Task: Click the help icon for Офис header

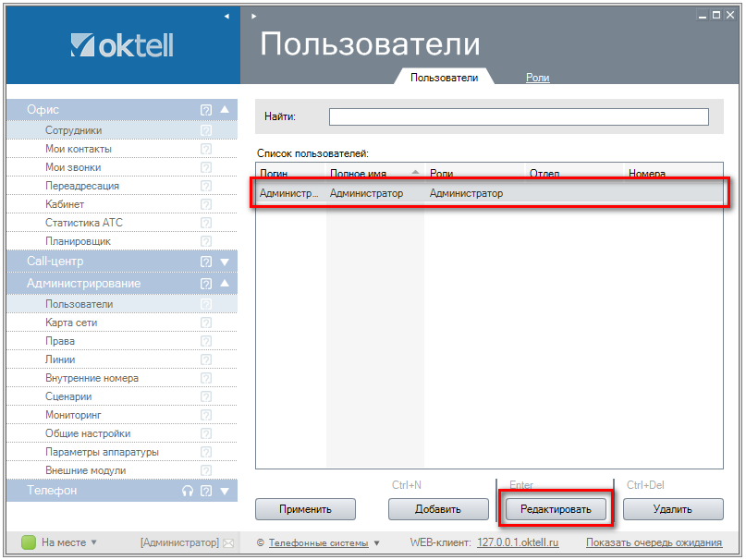Action: coord(206,110)
